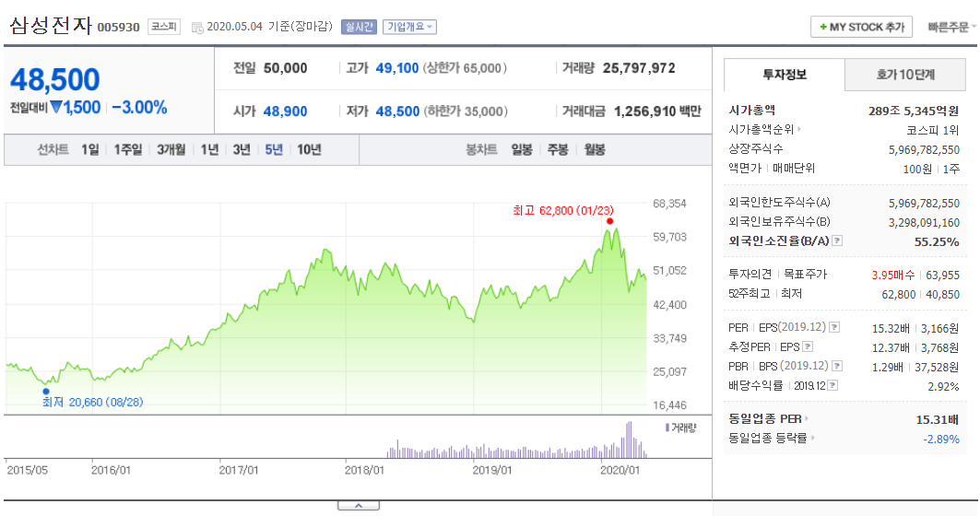Open the help icon next to BPS (2019.12)
The height and width of the screenshot is (516, 980).
[x=837, y=366]
